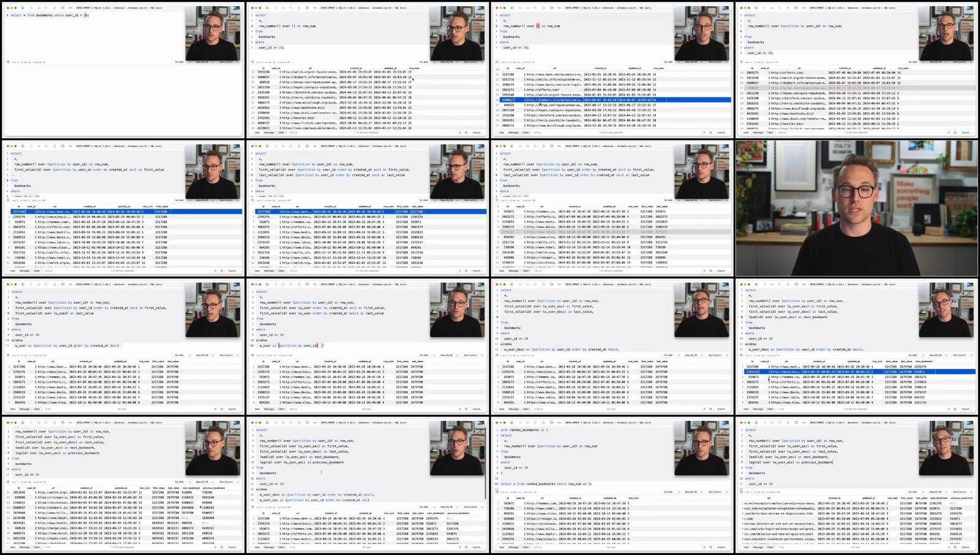
Task: Click Run Current in window with blue row 2295376
Action: click(960, 355)
